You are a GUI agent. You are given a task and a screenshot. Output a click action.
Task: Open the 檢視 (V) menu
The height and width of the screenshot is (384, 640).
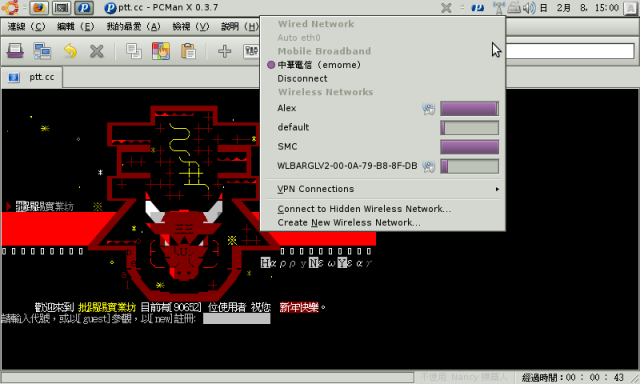pyautogui.click(x=191, y=27)
